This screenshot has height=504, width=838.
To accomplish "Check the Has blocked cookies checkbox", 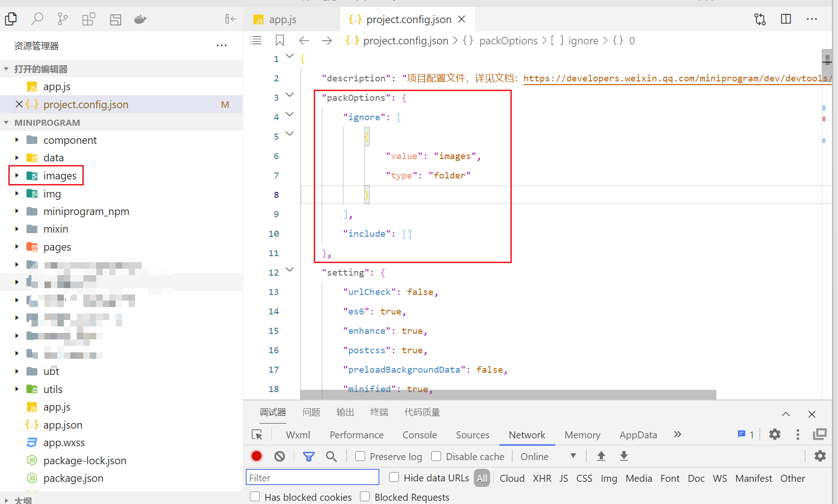I will click(x=255, y=497).
